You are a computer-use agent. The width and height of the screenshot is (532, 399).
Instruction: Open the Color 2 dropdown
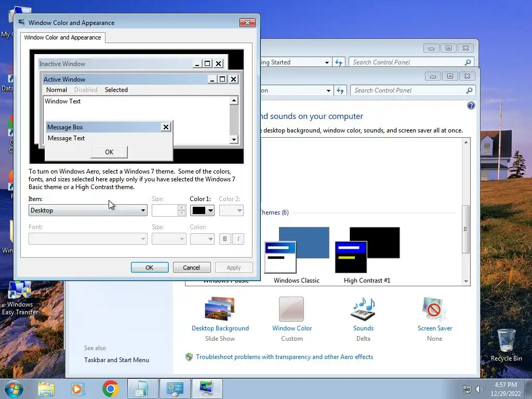point(231,210)
